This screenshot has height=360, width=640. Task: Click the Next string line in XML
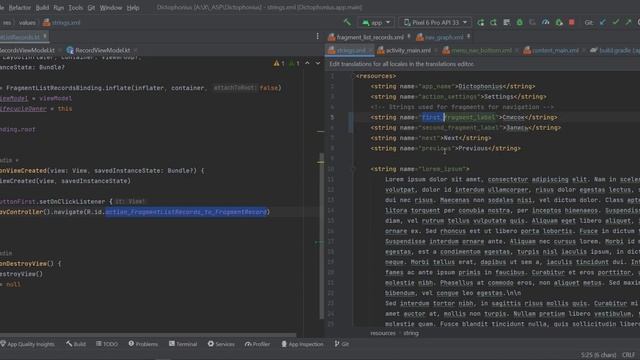point(431,138)
